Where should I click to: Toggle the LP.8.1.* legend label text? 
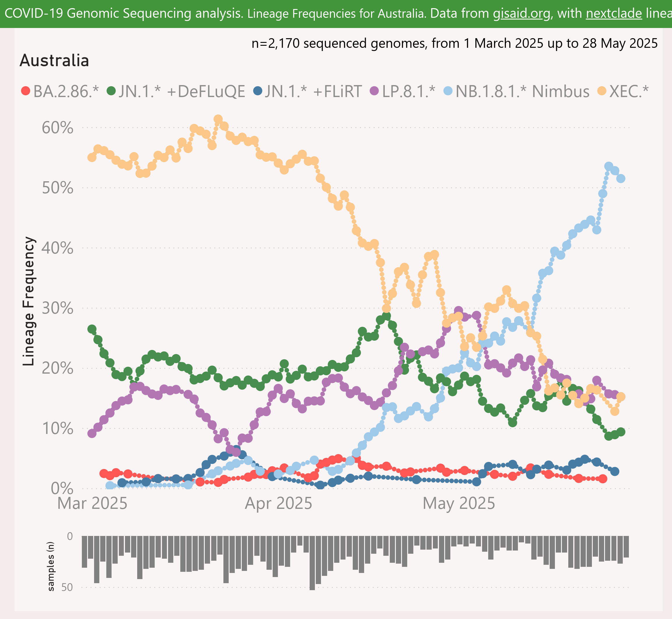click(x=408, y=92)
